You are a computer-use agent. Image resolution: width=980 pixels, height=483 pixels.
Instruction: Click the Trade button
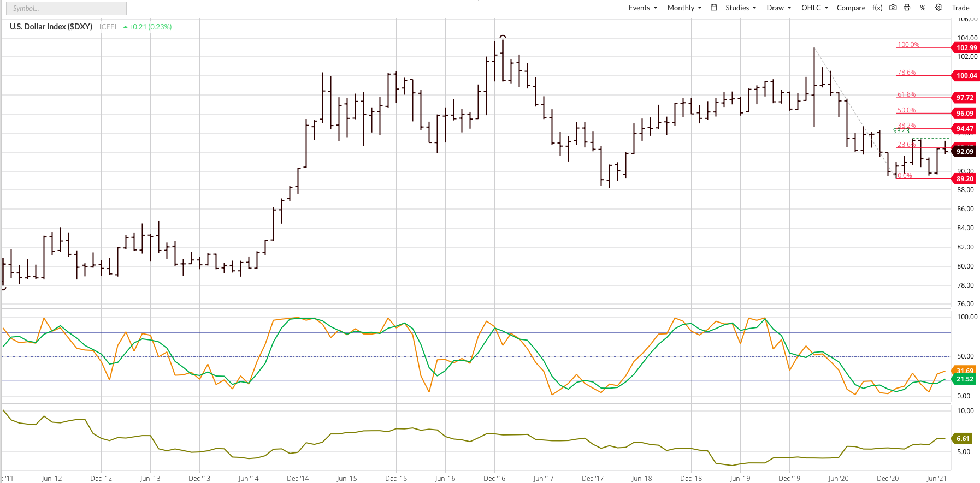(960, 8)
